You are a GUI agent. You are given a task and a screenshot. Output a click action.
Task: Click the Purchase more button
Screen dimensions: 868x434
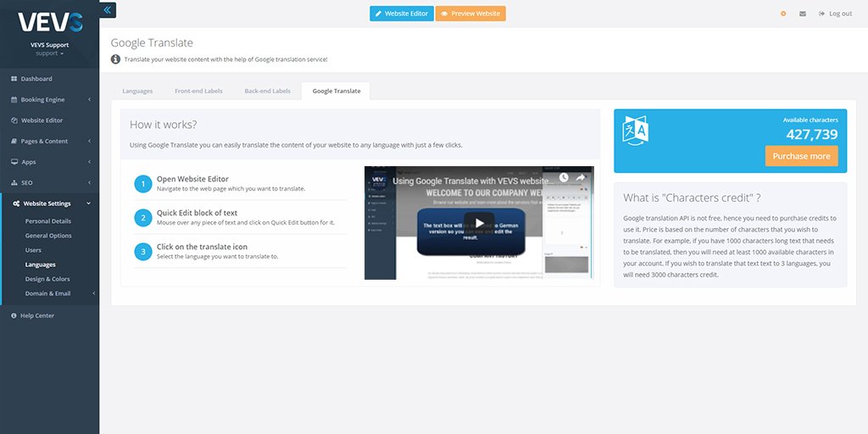tap(801, 156)
